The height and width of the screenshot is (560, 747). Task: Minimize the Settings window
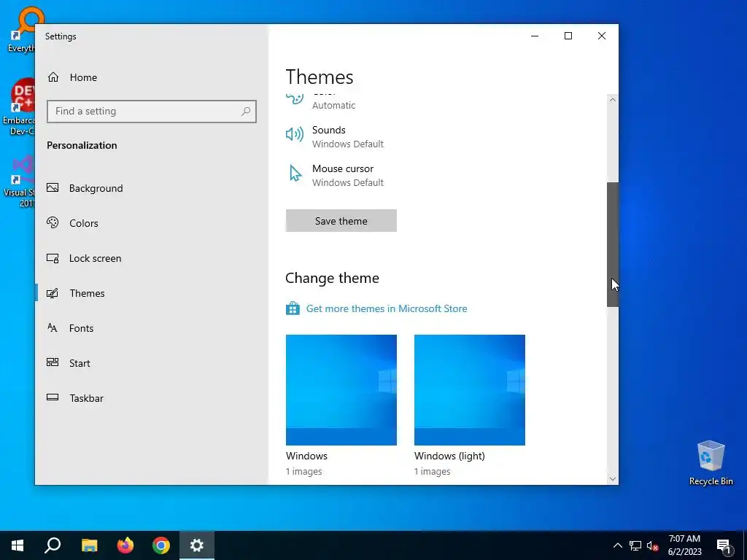[x=535, y=36]
